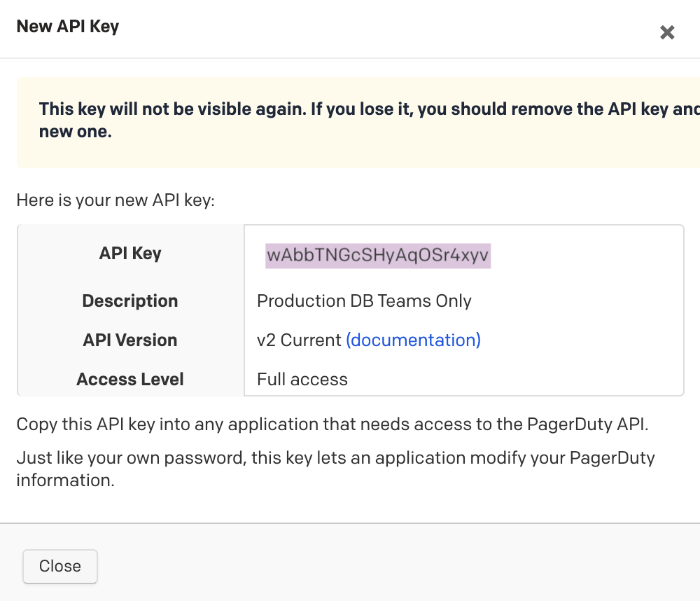
Task: Dismiss the dialog with the X icon
Action: 667,32
